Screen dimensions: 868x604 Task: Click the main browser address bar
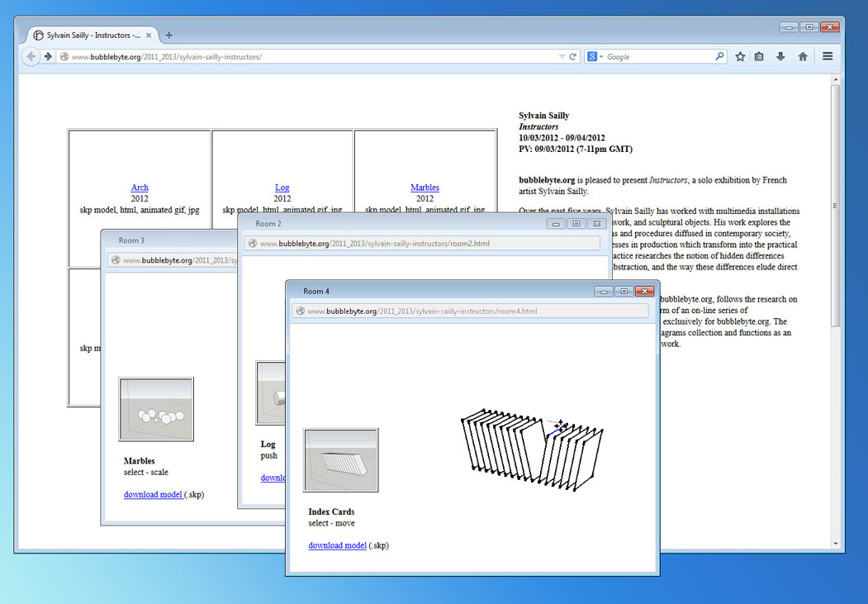click(318, 56)
